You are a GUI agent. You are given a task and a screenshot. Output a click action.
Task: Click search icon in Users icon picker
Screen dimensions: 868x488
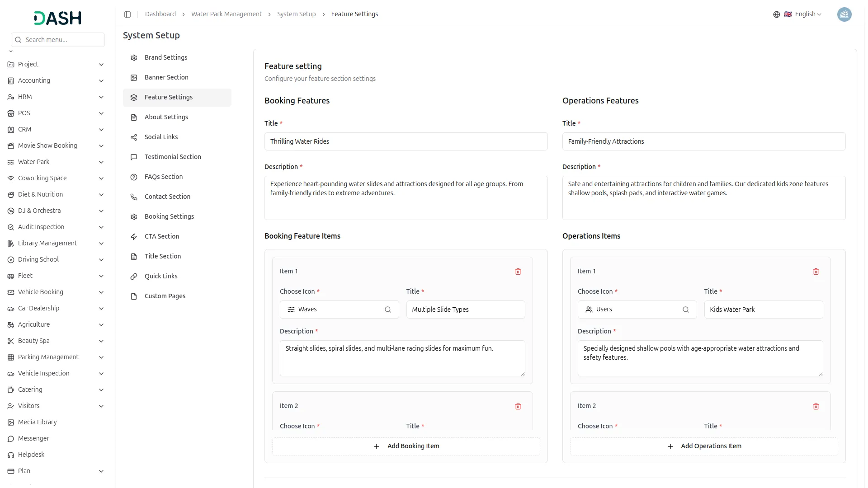click(686, 310)
